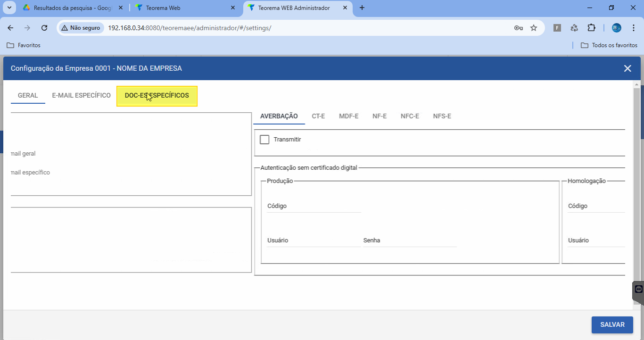Open the Extensions puzzle icon
The image size is (644, 340).
[591, 28]
